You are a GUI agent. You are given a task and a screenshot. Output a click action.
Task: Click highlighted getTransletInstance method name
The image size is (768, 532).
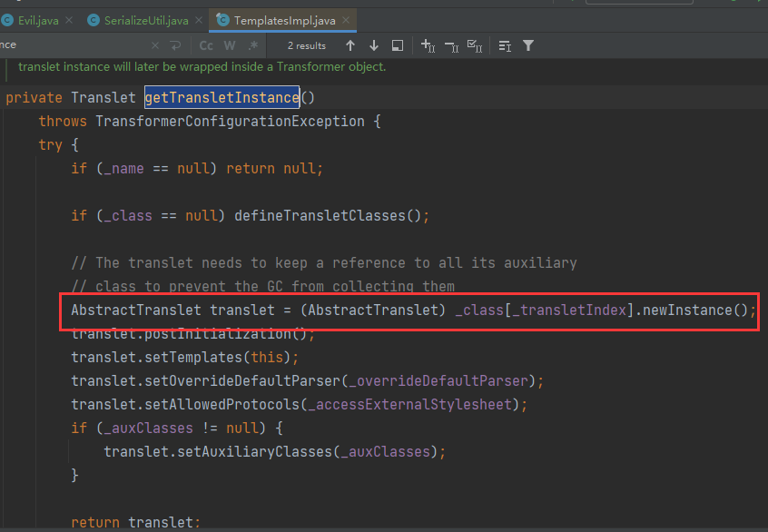point(222,97)
